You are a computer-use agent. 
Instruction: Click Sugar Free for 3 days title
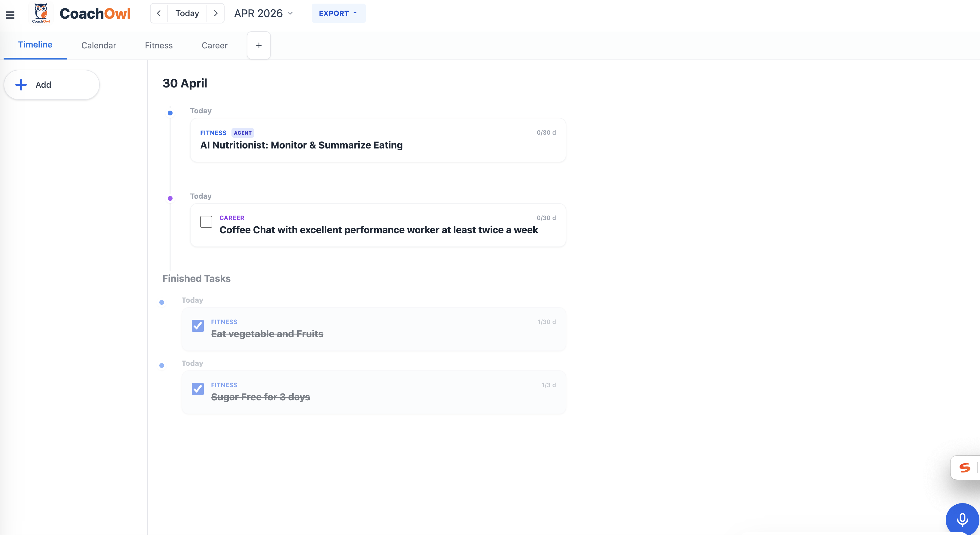pos(261,397)
